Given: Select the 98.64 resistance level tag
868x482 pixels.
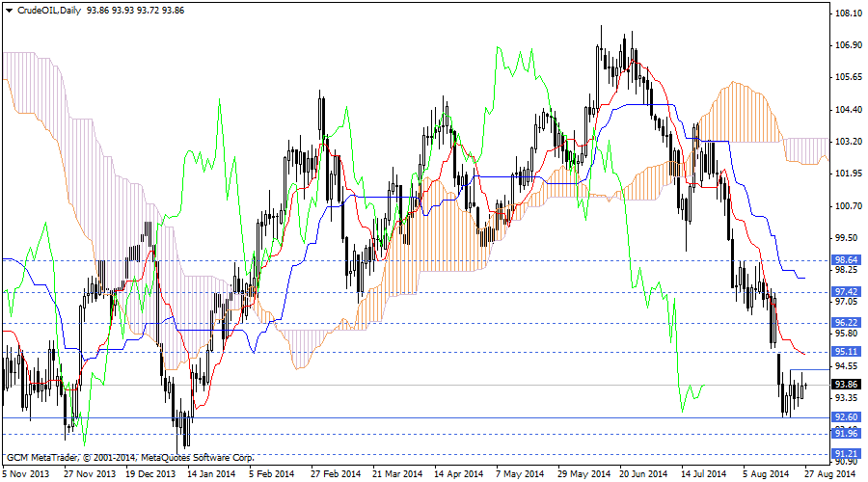Looking at the screenshot, I should coord(846,260).
